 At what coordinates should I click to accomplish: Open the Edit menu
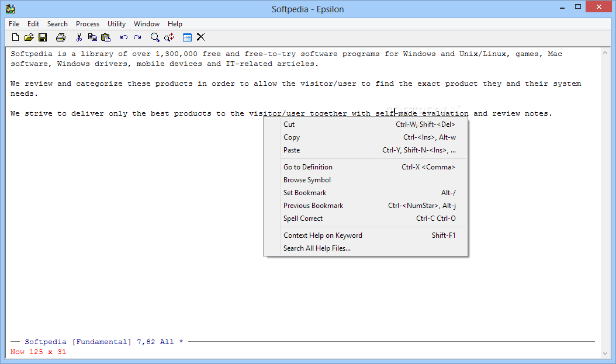pyautogui.click(x=33, y=24)
